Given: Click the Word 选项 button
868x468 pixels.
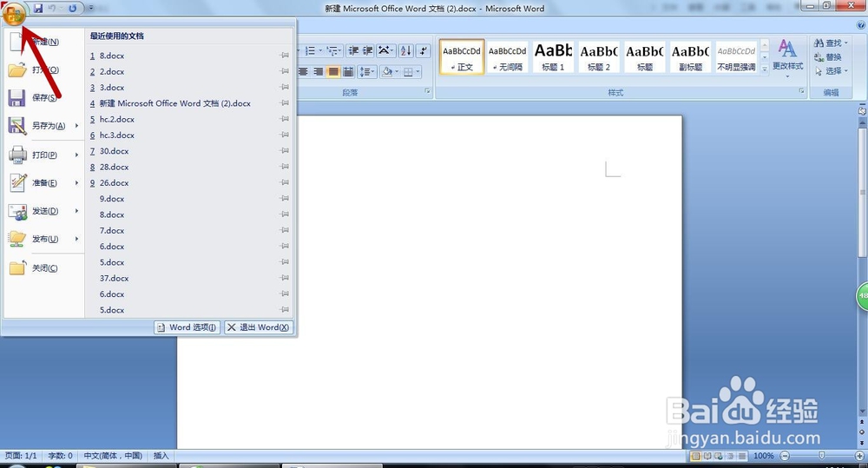Looking at the screenshot, I should click(187, 327).
